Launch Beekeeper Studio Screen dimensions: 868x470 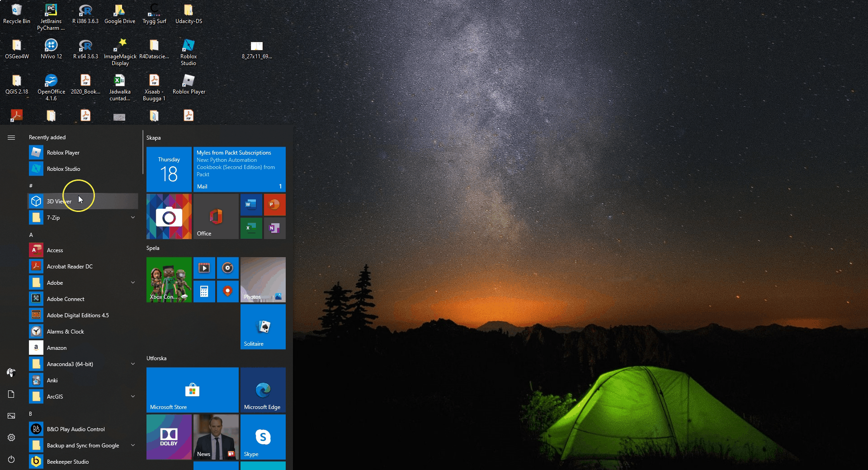(x=83, y=462)
